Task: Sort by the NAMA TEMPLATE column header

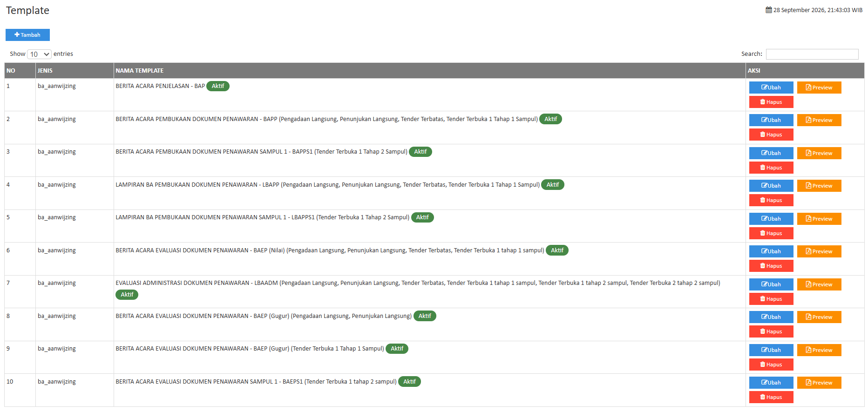Action: click(429, 71)
